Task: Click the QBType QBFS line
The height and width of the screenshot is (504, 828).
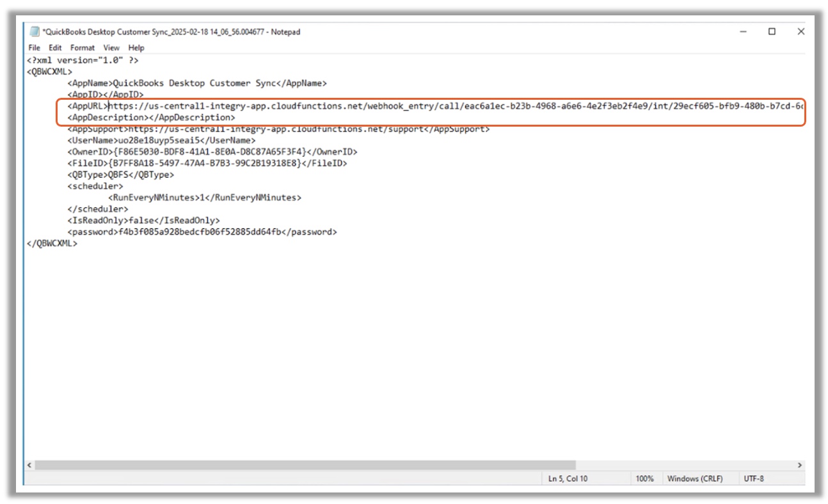Action: pos(120,175)
